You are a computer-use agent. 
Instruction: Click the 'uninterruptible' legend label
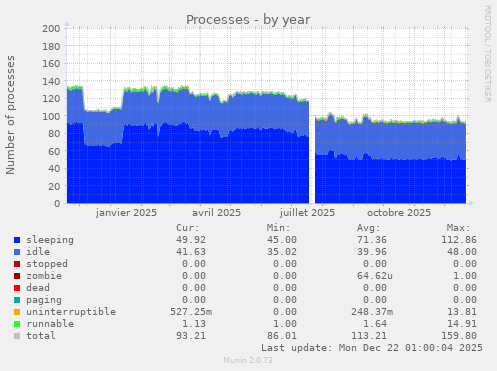[x=71, y=312]
